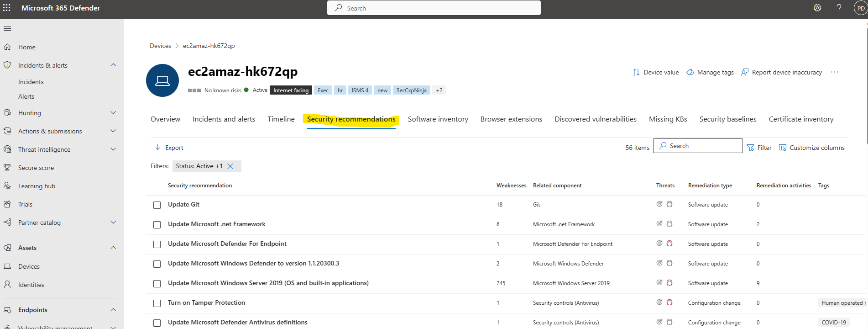Click the recommendations Search field
This screenshot has width=868, height=329.
pos(698,146)
